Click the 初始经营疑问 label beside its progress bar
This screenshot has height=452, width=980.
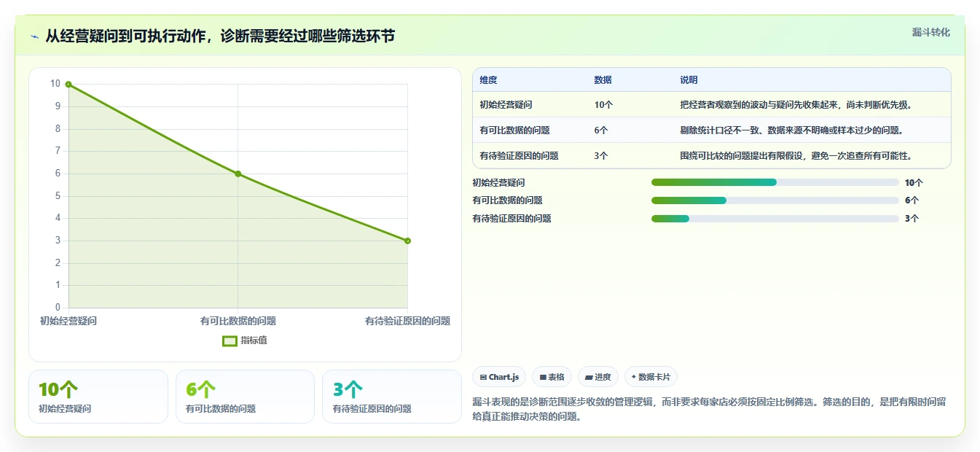(498, 183)
